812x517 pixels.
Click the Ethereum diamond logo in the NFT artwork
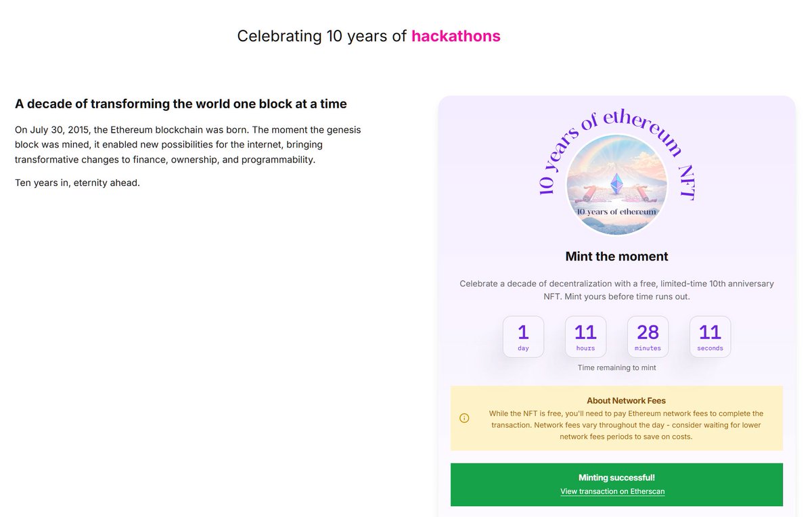616,183
